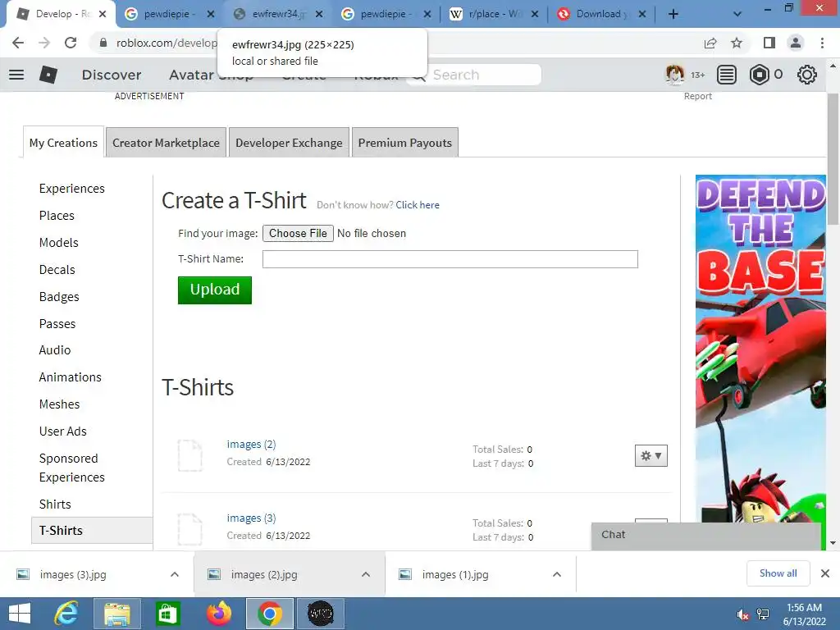Viewport: 840px width, 630px height.
Task: Open the Chat panel
Action: point(706,535)
